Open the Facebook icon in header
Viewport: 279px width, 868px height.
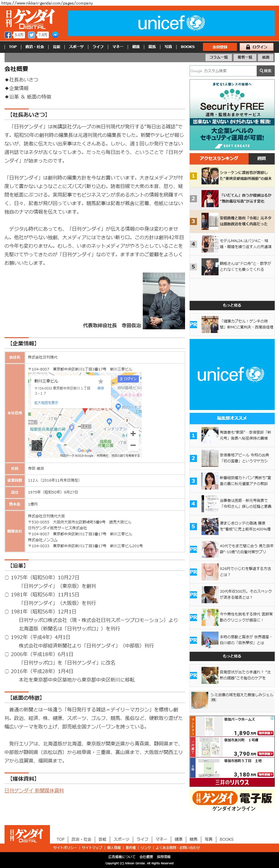(8, 35)
